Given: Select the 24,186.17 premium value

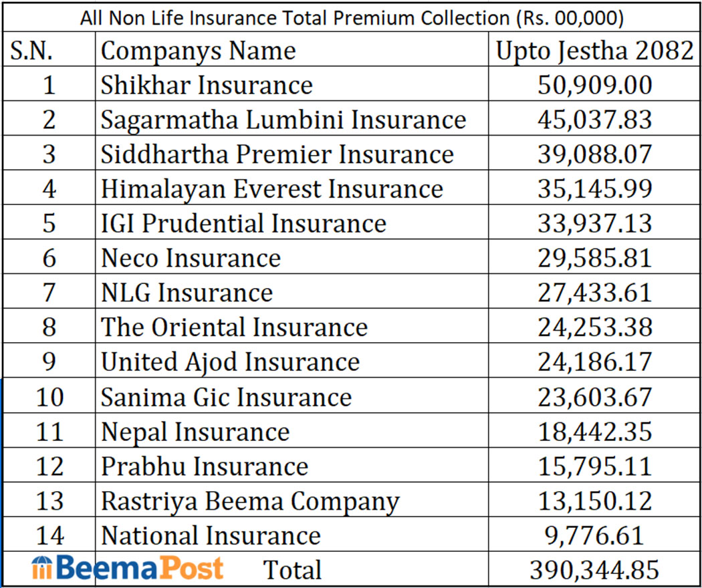Looking at the screenshot, I should click(x=594, y=362).
